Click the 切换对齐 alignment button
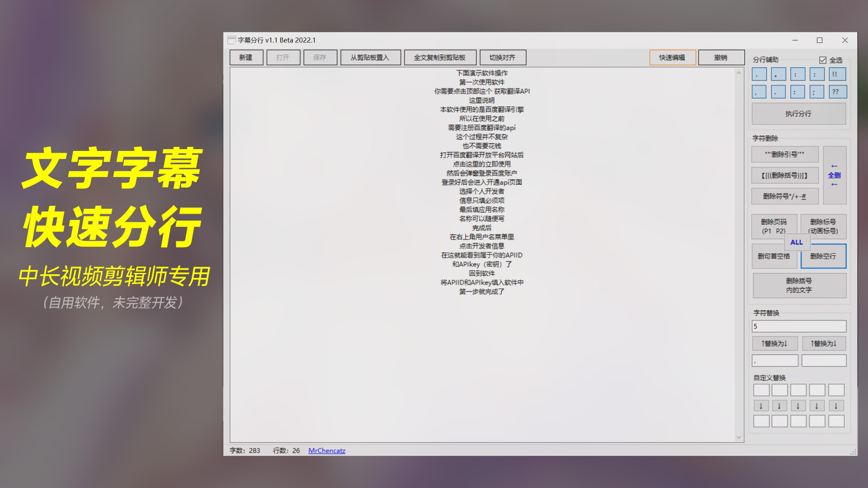Screen dimensions: 868x488 503,57
